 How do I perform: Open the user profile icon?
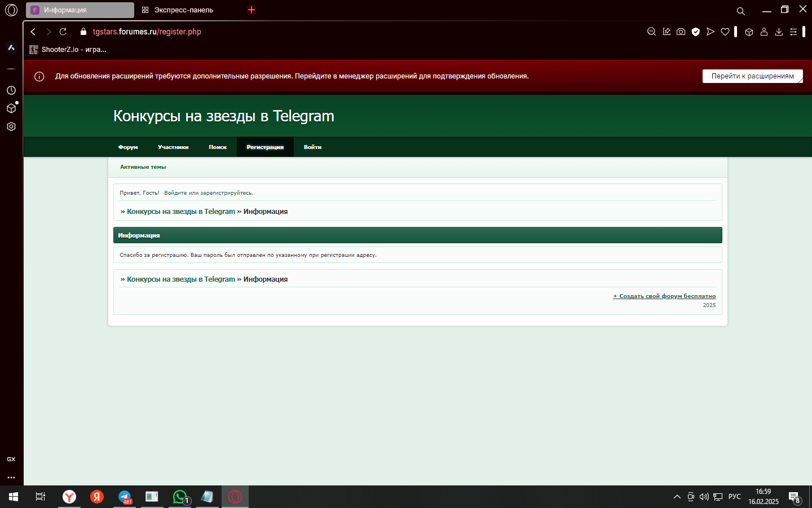pyautogui.click(x=764, y=32)
